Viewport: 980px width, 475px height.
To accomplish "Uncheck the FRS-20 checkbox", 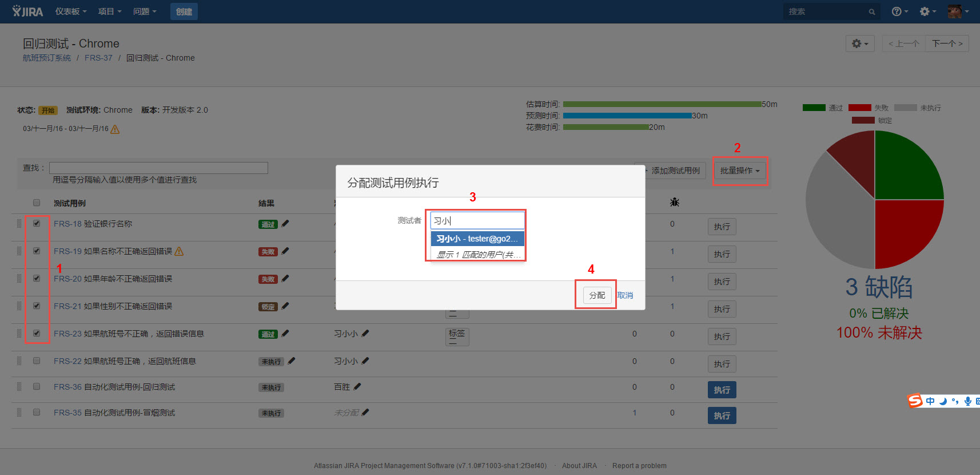I will [x=37, y=278].
